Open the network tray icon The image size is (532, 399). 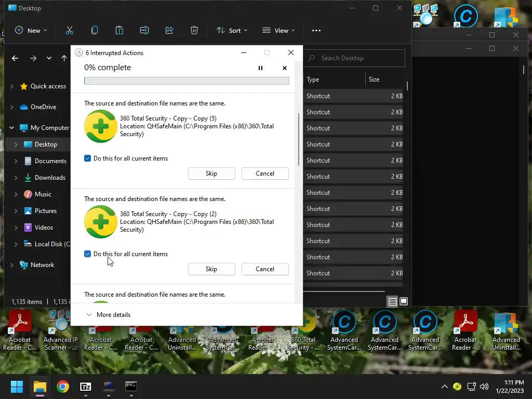[x=471, y=387]
